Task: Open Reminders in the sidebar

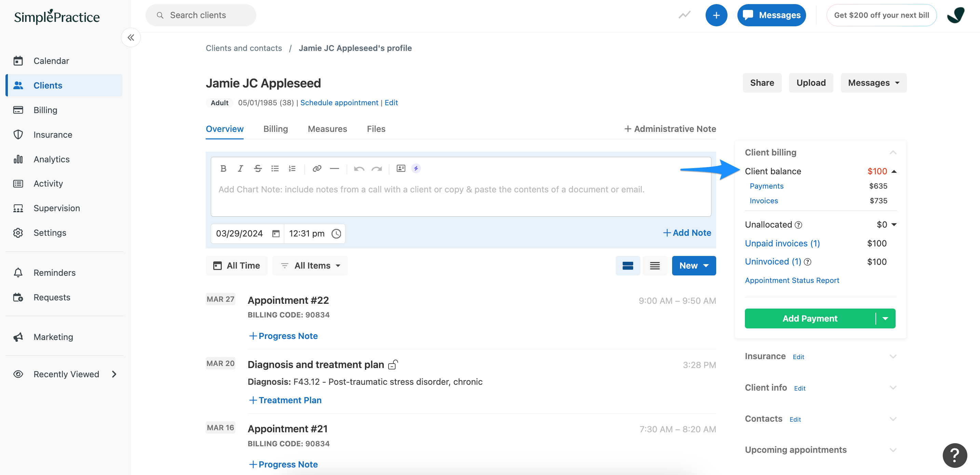Action: coord(64,272)
